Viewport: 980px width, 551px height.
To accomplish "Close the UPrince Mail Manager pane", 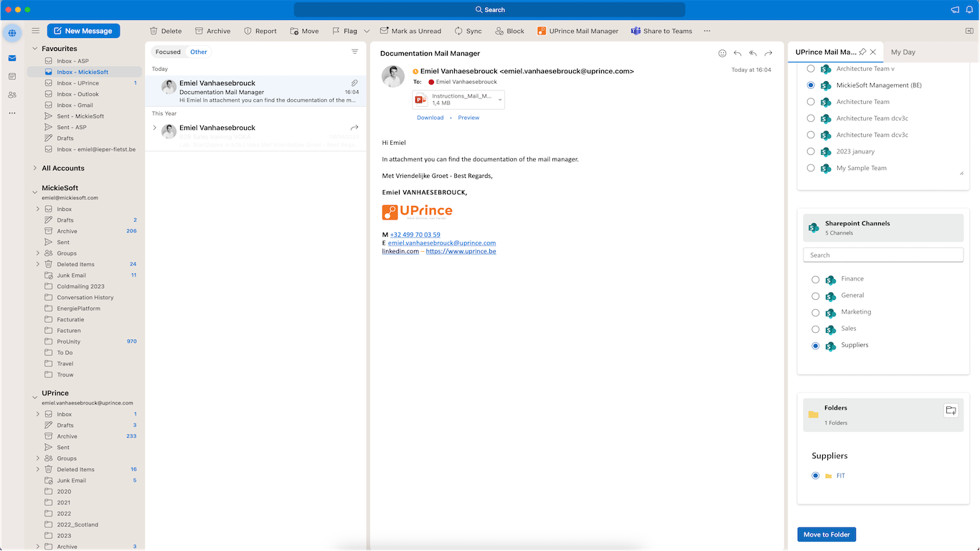I will tap(873, 52).
